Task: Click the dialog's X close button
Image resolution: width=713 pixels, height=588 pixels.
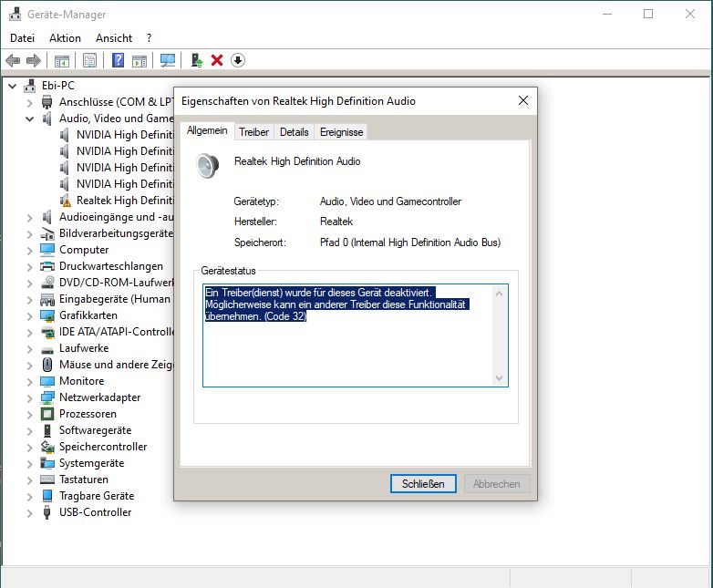Action: click(x=523, y=100)
